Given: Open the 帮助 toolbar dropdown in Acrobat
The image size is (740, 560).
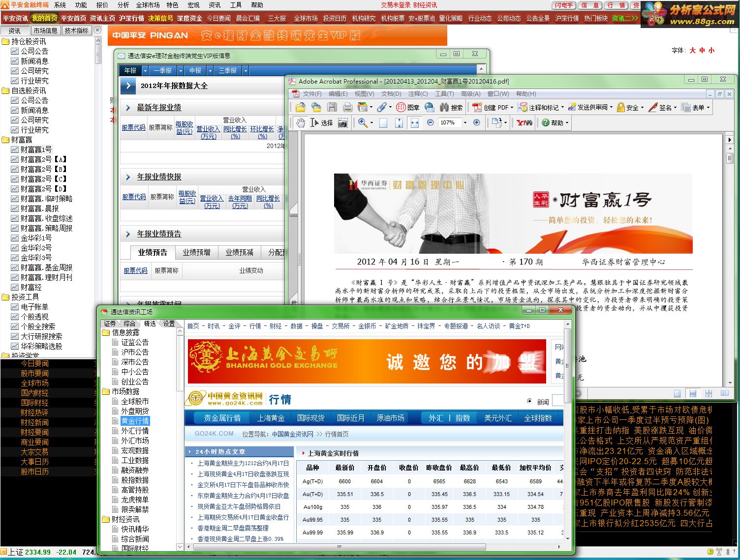Looking at the screenshot, I should click(567, 123).
